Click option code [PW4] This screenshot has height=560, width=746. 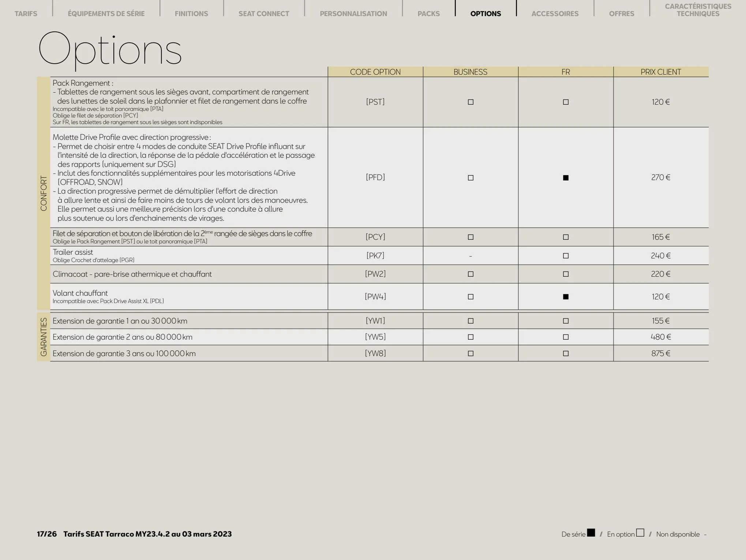[375, 296]
